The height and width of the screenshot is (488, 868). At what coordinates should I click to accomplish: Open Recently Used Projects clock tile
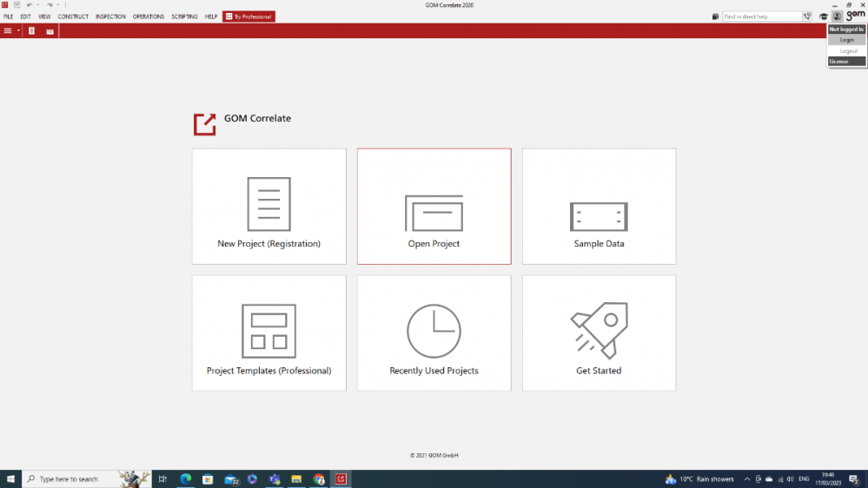434,333
